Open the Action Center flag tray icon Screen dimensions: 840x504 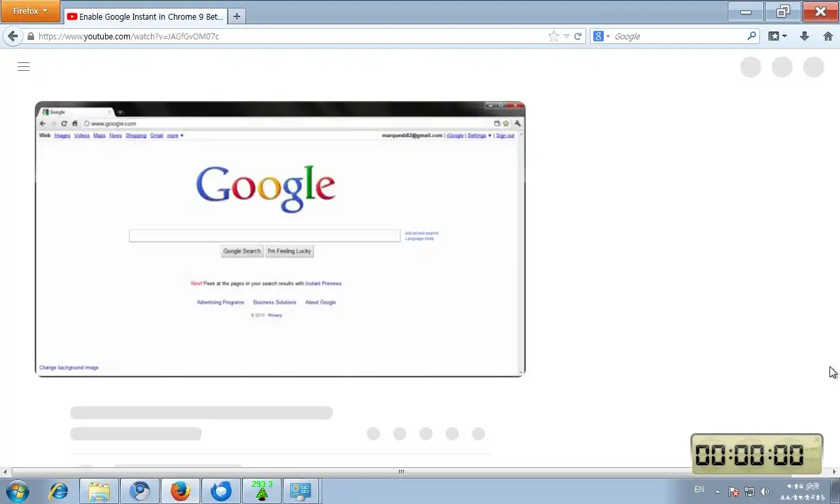coord(734,492)
